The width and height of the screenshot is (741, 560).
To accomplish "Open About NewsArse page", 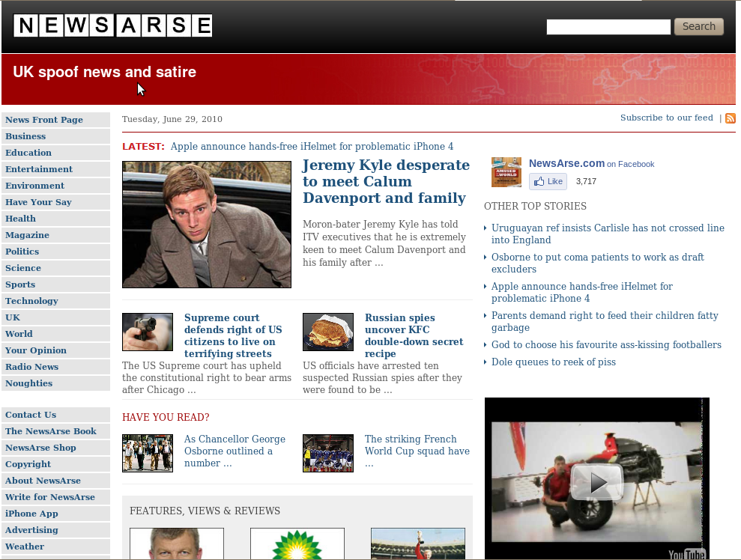I will (x=55, y=481).
